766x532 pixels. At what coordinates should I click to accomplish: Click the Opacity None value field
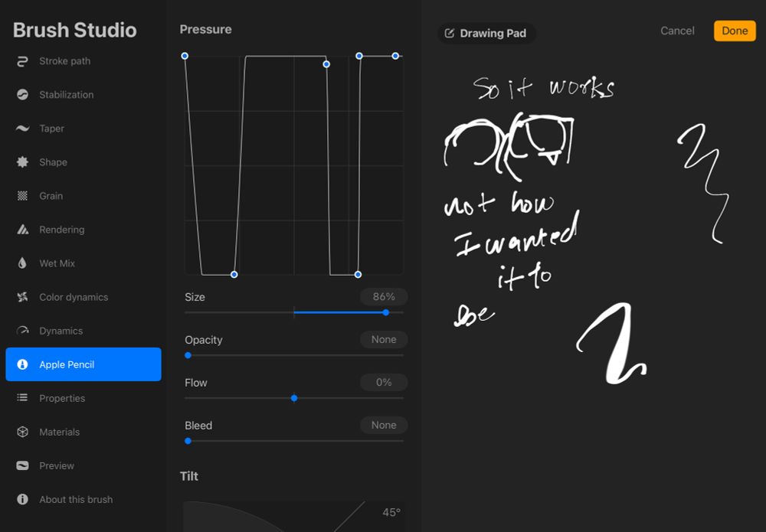click(384, 340)
